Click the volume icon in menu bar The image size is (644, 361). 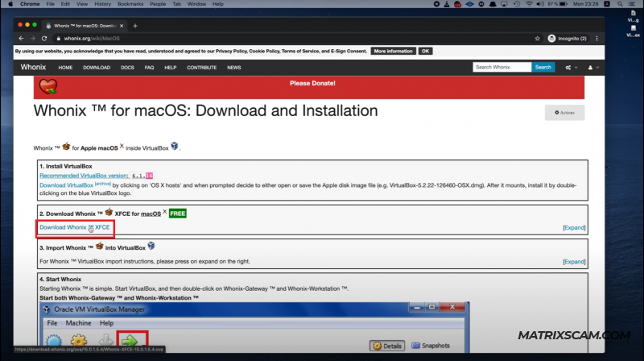click(x=540, y=4)
